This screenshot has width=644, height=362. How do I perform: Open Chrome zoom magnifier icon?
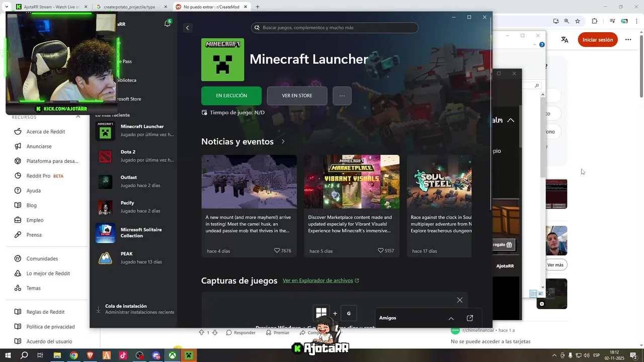(x=567, y=21)
